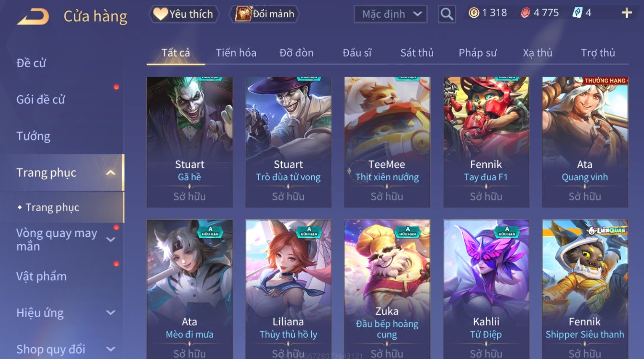
Task: Select the Stuart Gã hề skin card
Action: (190, 142)
